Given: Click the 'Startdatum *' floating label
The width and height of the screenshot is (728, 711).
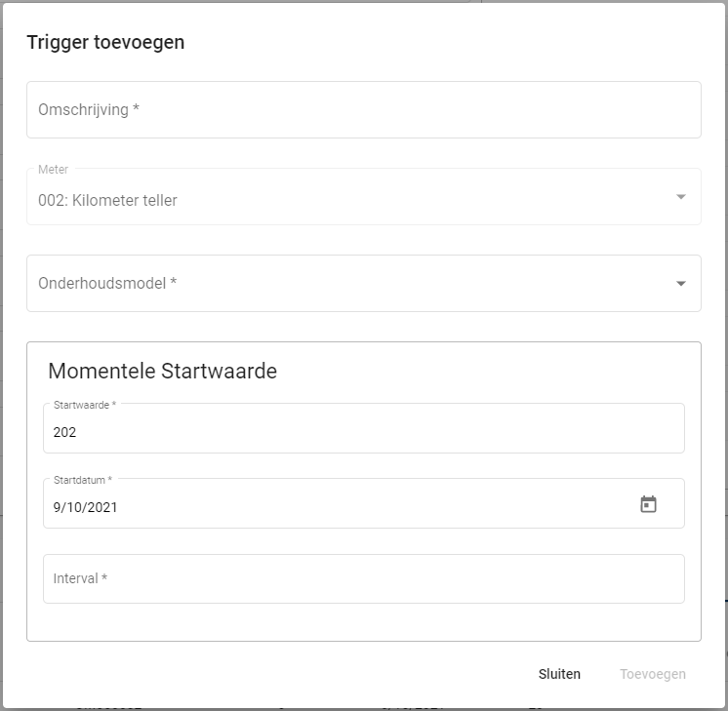Looking at the screenshot, I should coord(83,480).
